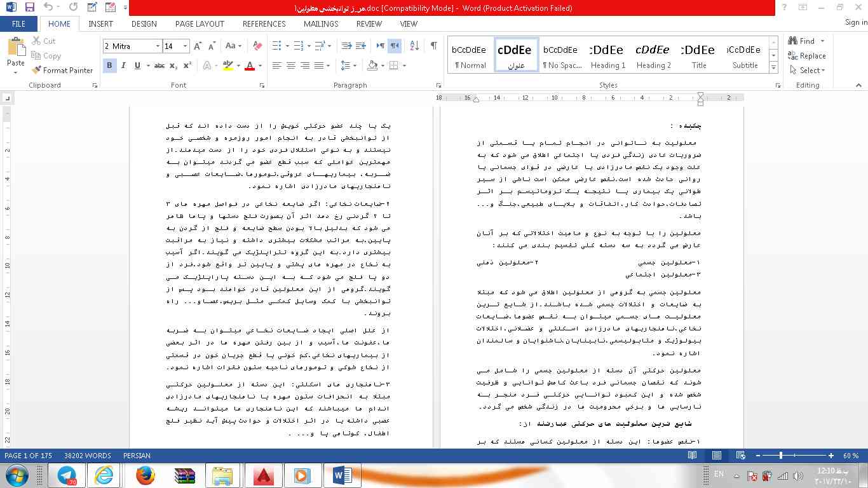Open the Change Case Aa dropdown
This screenshot has width=868, height=488.
point(233,46)
